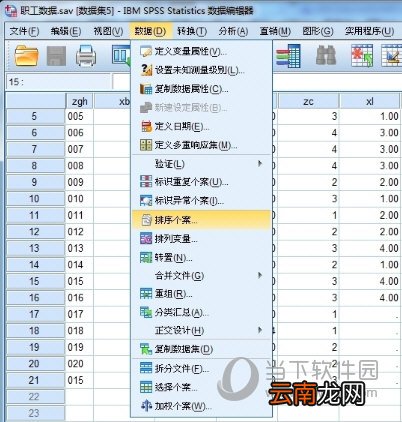Click the 重组 menu icon
Screen dimensions: 402x422
146,294
